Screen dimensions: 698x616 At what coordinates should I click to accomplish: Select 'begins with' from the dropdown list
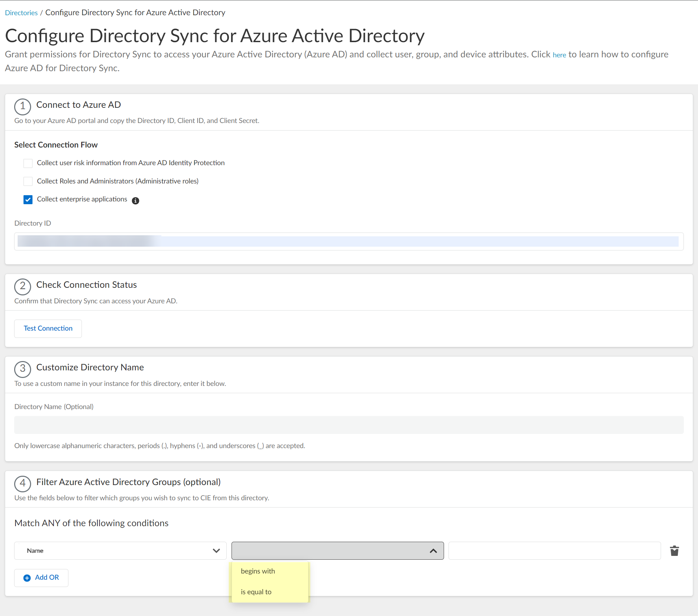258,571
